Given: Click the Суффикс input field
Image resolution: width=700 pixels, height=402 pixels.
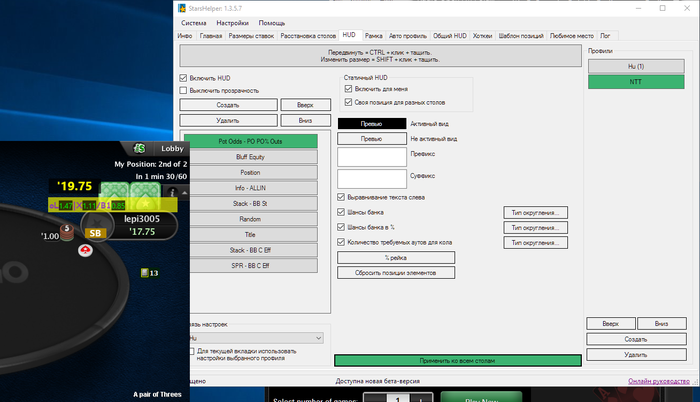Looking at the screenshot, I should 372,179.
